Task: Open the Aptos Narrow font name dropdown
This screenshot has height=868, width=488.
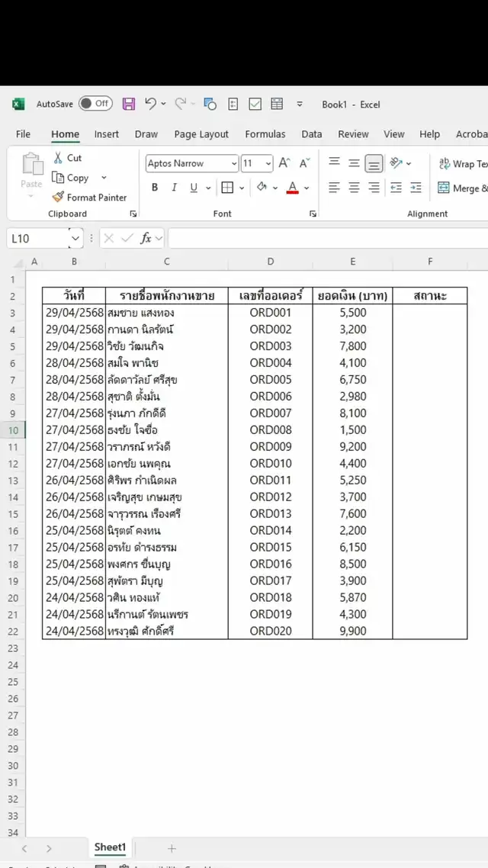Action: pos(233,163)
